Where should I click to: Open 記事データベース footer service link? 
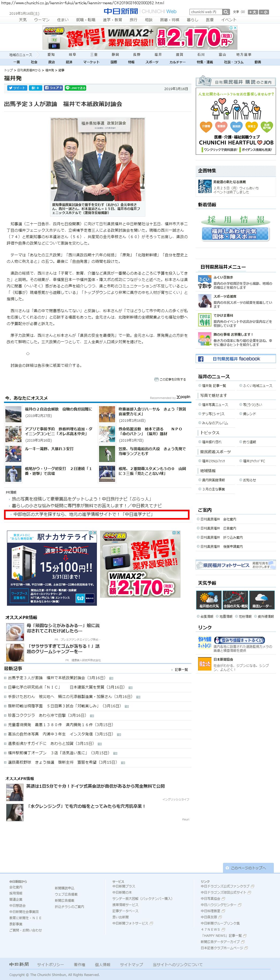click(125, 911)
